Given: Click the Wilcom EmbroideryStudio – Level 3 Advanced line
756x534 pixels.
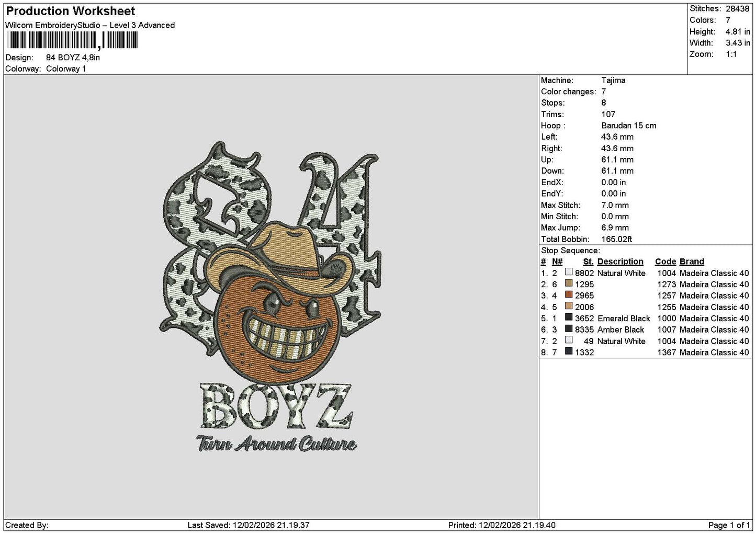Looking at the screenshot, I should (x=90, y=25).
